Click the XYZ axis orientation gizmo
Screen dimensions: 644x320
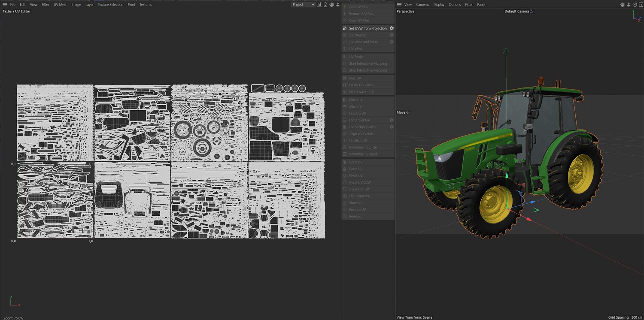tap(637, 16)
